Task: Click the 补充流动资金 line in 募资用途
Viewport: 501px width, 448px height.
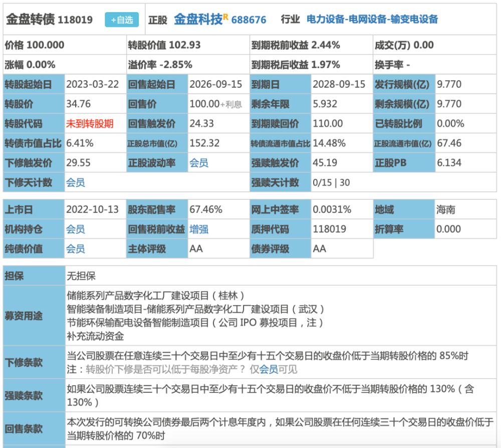Action: coord(95,336)
